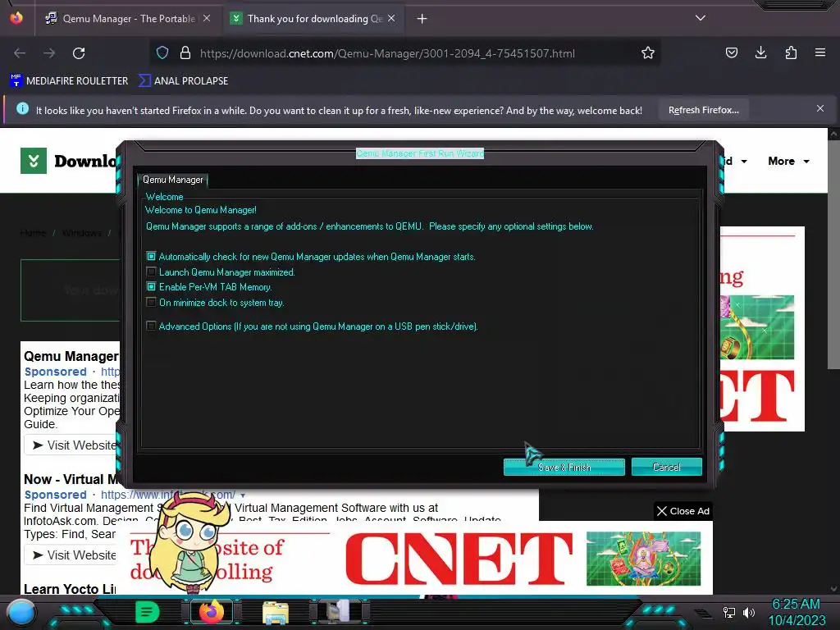Switch to Qemu Manager - The Portable browser tab
Screen dimensions: 840x630
click(x=127, y=19)
